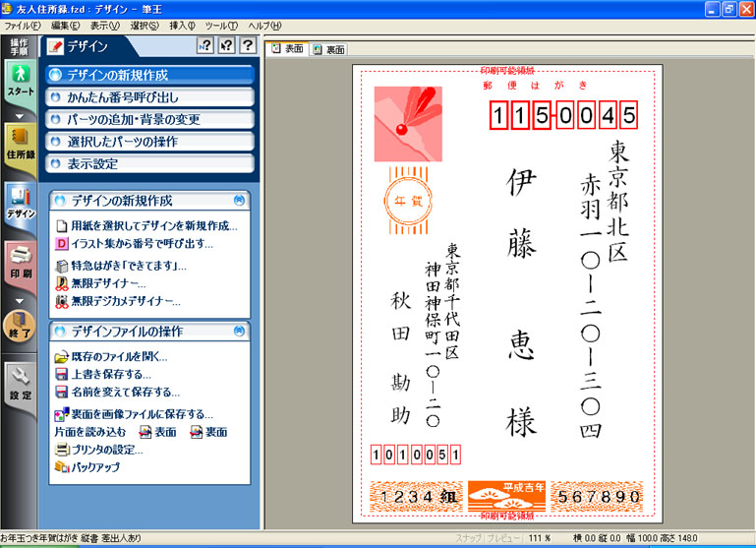Image resolution: width=756 pixels, height=548 pixels.
Task: Select the パーツの追加・背景の変更 option
Action: [x=150, y=119]
